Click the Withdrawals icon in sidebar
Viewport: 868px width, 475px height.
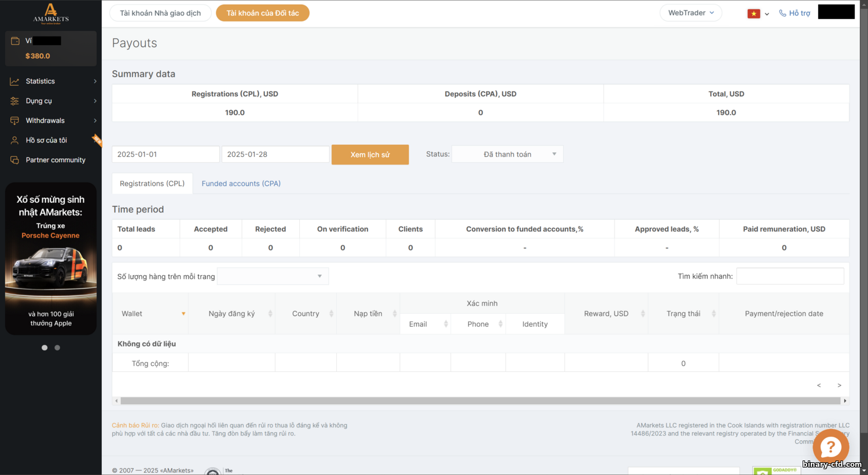(x=14, y=121)
